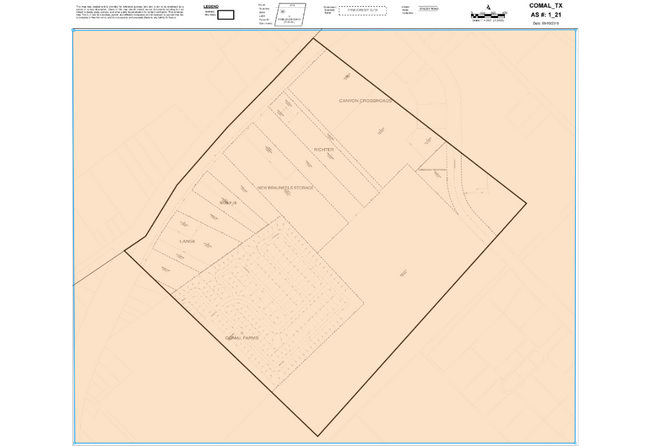
Task: Click the southern corner of the bold boundary
Action: (319, 435)
